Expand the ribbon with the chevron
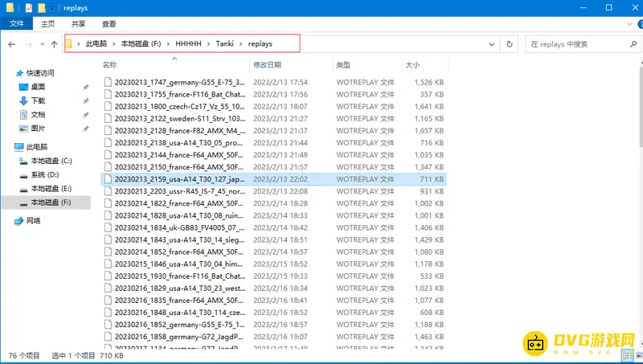 point(629,24)
